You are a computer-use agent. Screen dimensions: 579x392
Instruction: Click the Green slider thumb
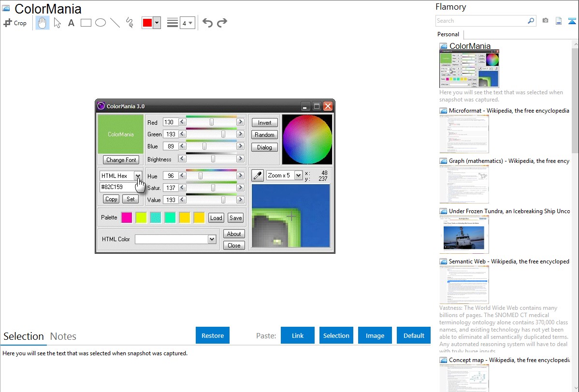223,134
